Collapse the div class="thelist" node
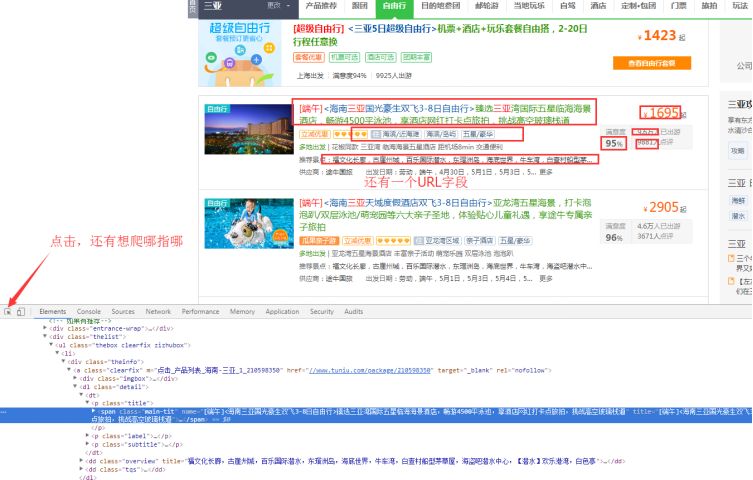 45,336
